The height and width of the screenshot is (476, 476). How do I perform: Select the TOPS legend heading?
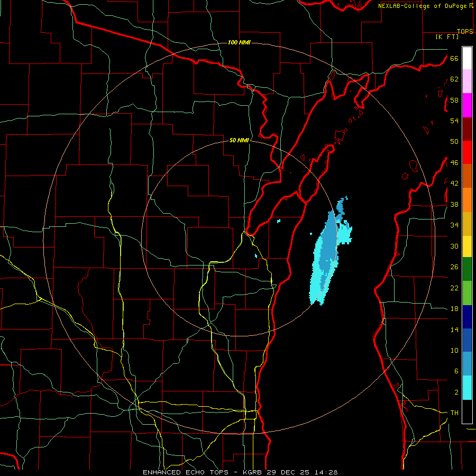coord(465,32)
